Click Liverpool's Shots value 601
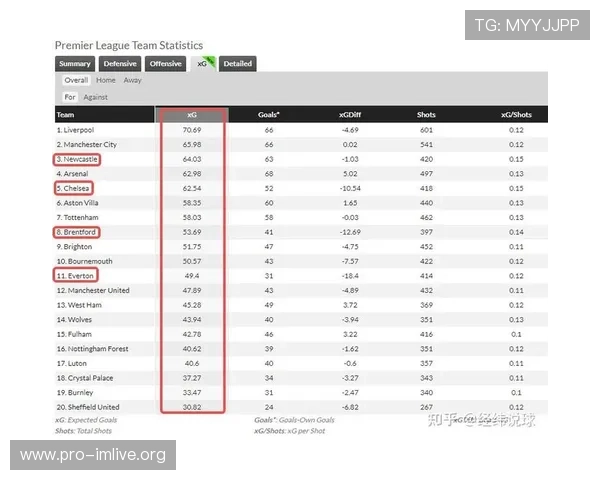Viewport: 600px width, 480px height. (426, 130)
